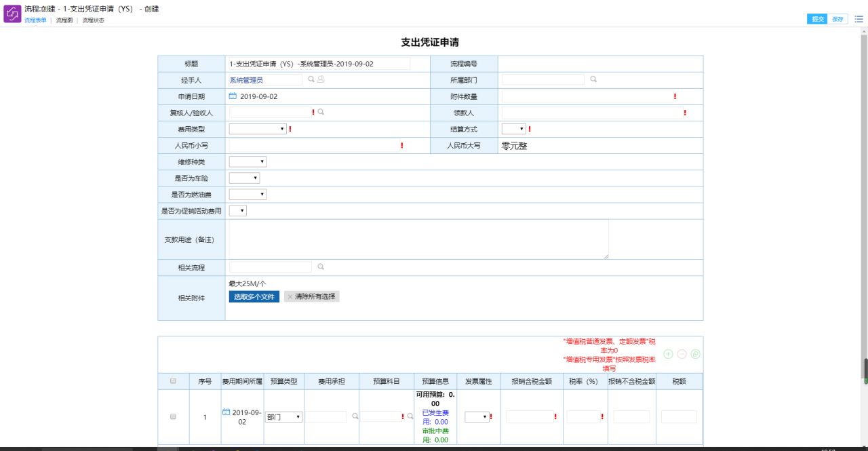Open the 是否为燃油费 dropdown
The image size is (868, 451).
coord(248,195)
